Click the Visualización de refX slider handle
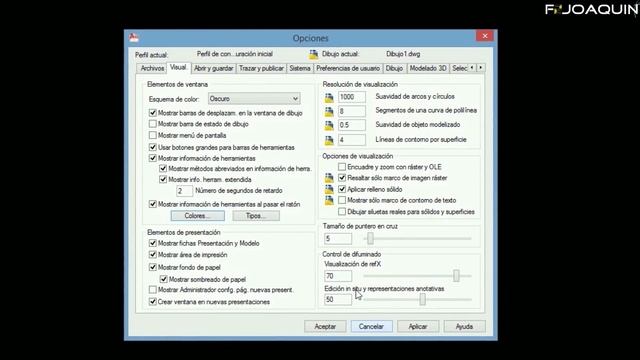 [x=456, y=276]
